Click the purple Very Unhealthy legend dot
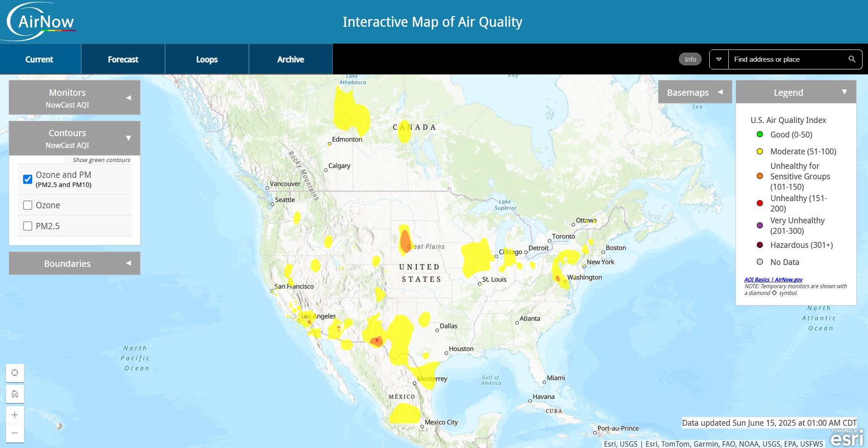Screen dimensions: 868x448 760,225
